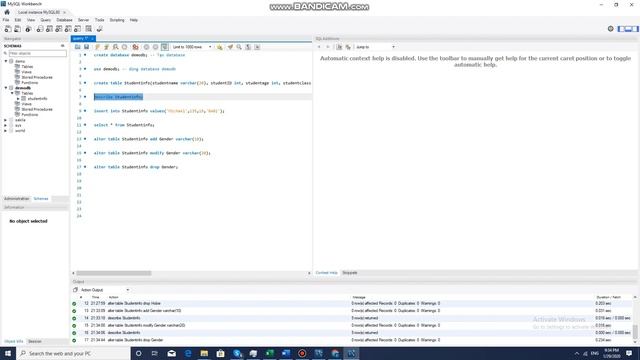This screenshot has width=640, height=360.
Task: Rollback transaction icon in query toolbar
Action: pyautogui.click(x=156, y=47)
